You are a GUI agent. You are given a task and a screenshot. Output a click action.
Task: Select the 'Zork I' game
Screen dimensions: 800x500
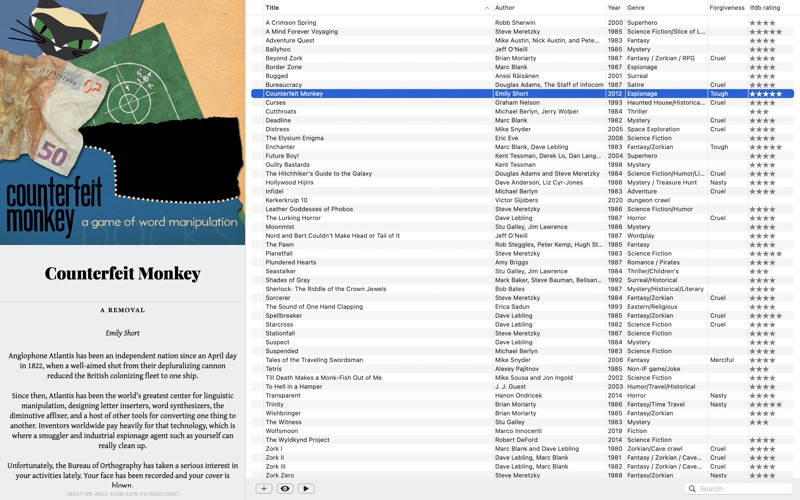pyautogui.click(x=522, y=449)
